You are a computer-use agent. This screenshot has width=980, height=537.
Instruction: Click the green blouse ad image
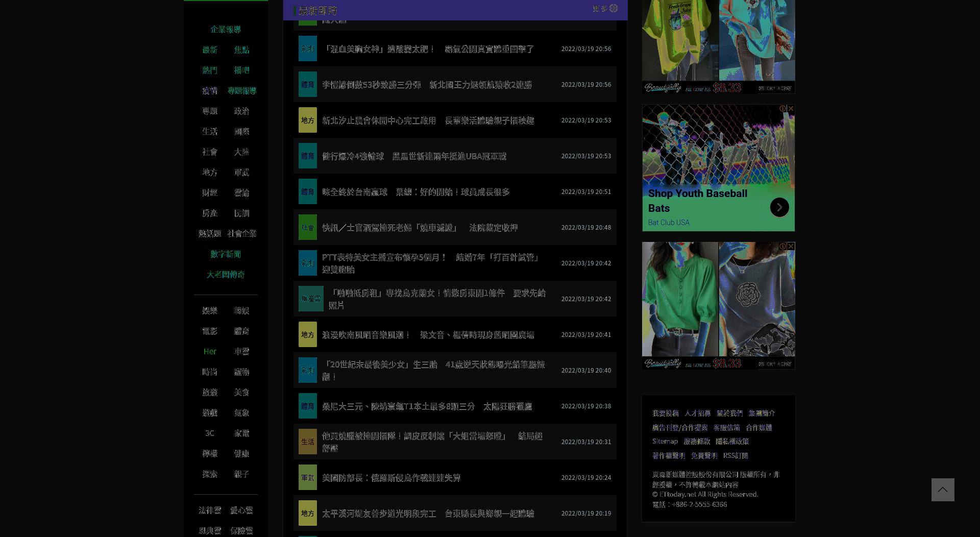(680, 299)
